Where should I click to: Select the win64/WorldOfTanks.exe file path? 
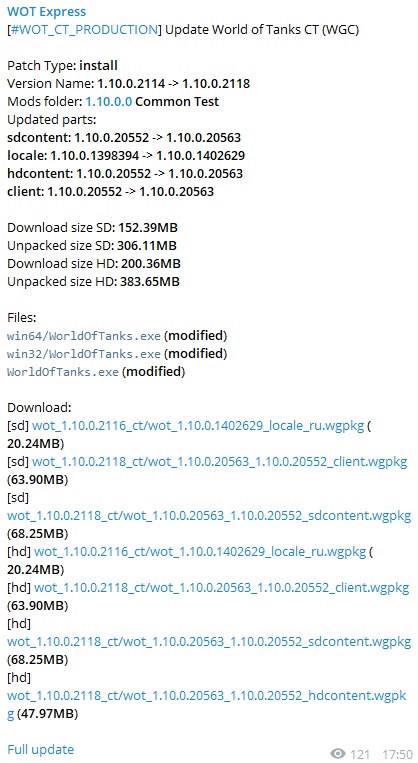click(x=84, y=336)
